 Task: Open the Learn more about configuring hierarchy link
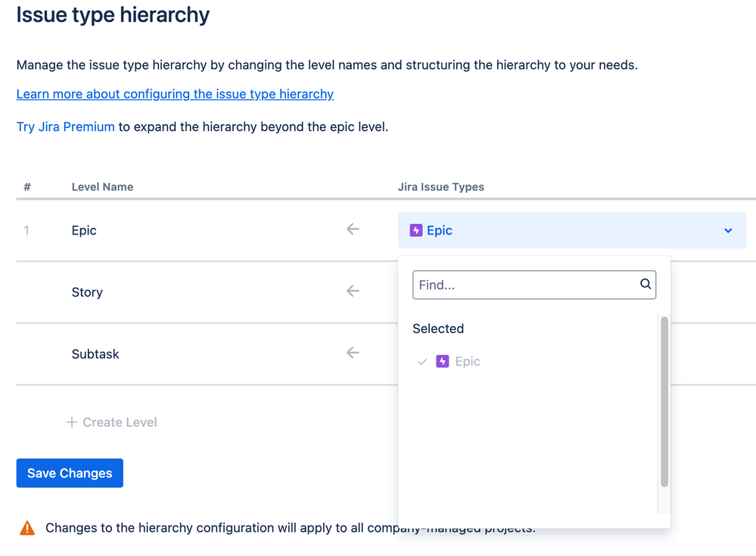(175, 94)
